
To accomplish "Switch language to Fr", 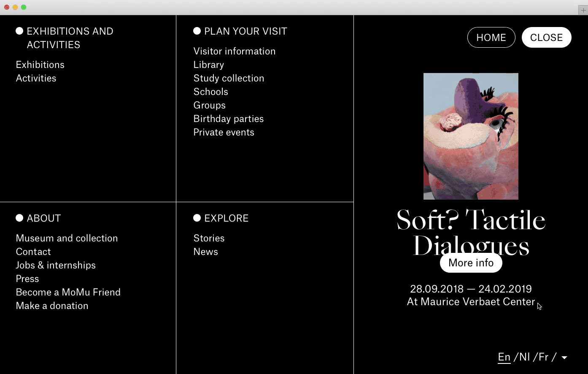I will [x=544, y=357].
